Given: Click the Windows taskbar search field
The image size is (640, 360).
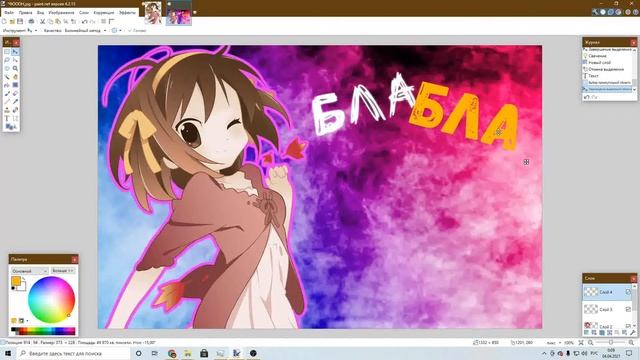Looking at the screenshot, I should pyautogui.click(x=73, y=353).
